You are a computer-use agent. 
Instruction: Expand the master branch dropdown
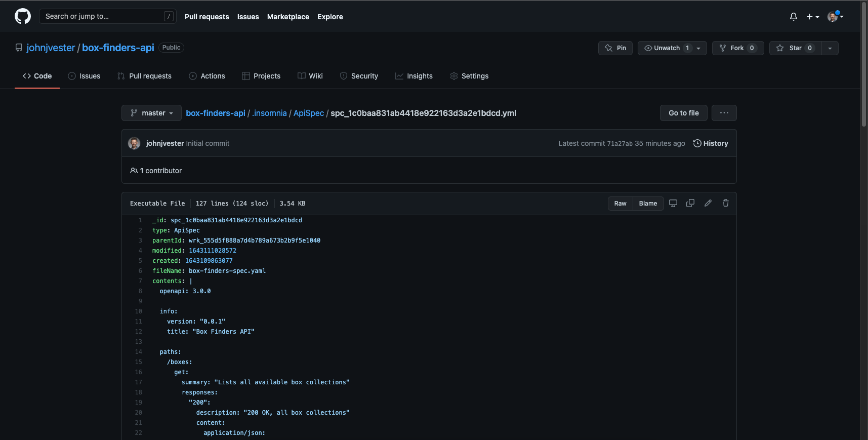[151, 113]
